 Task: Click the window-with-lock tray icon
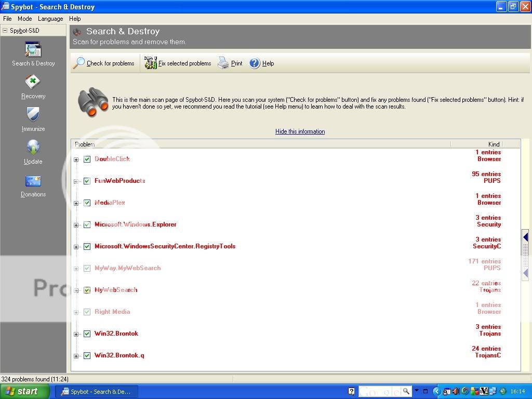click(x=446, y=392)
